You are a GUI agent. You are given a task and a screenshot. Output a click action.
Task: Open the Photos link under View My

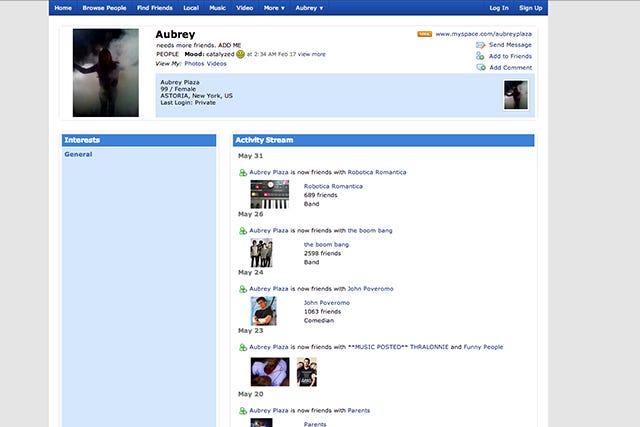[194, 64]
